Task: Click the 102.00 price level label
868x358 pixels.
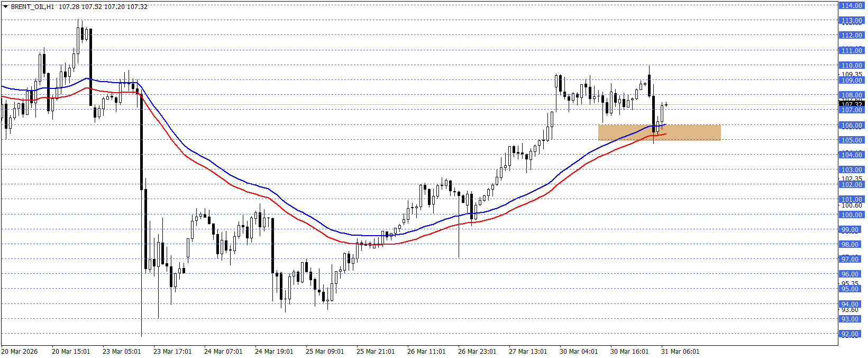Action: coord(851,185)
